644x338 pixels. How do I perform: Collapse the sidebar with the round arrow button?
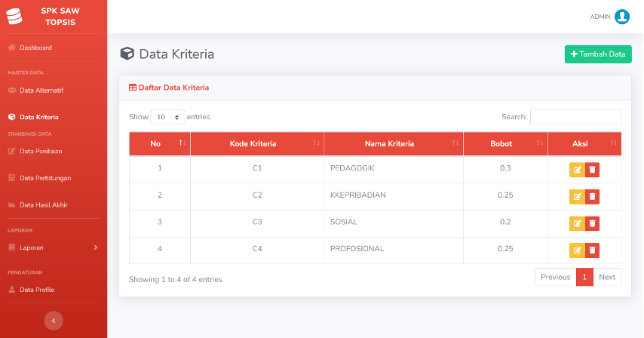(54, 321)
